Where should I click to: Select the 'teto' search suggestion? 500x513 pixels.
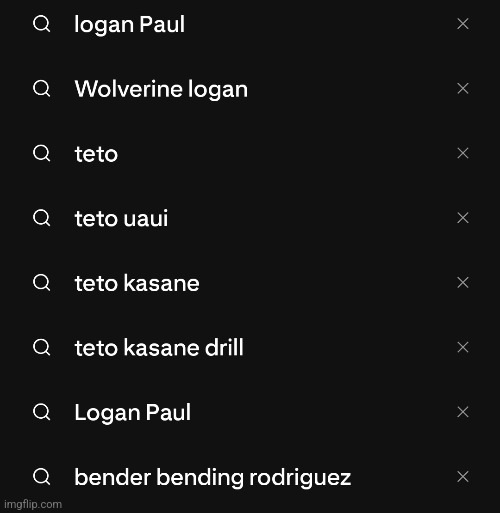(96, 154)
